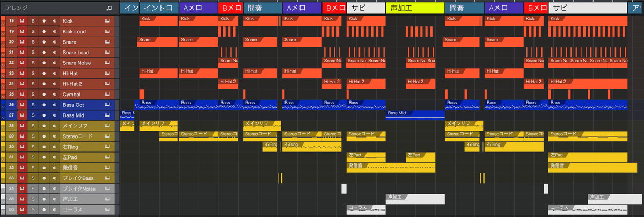Show automation for 右Ring track
This screenshot has height=217, width=644.
3,149
